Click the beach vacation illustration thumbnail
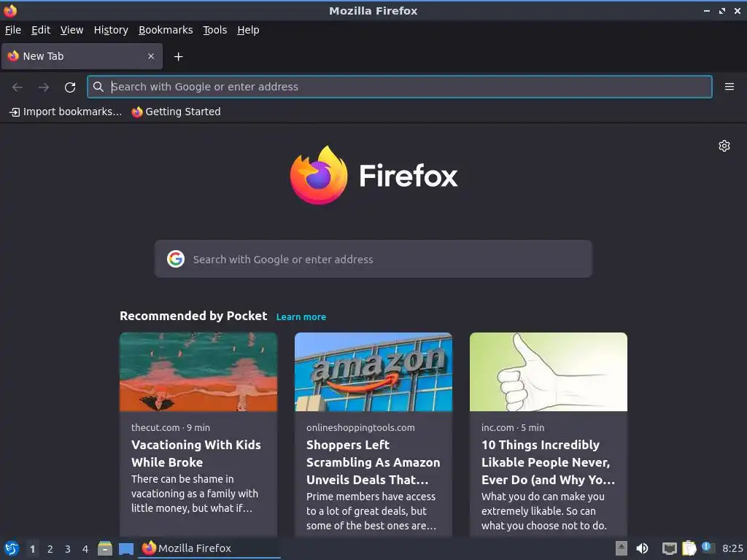Image resolution: width=747 pixels, height=560 pixels. click(198, 372)
